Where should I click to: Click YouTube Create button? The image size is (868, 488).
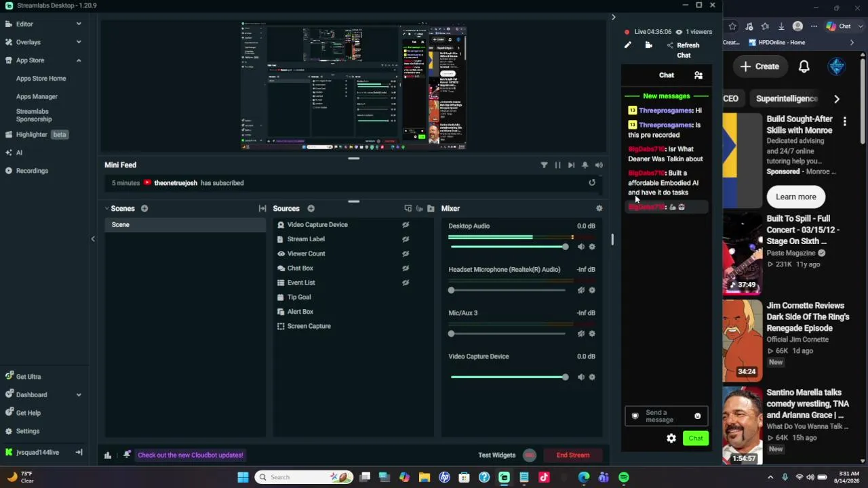coord(759,66)
